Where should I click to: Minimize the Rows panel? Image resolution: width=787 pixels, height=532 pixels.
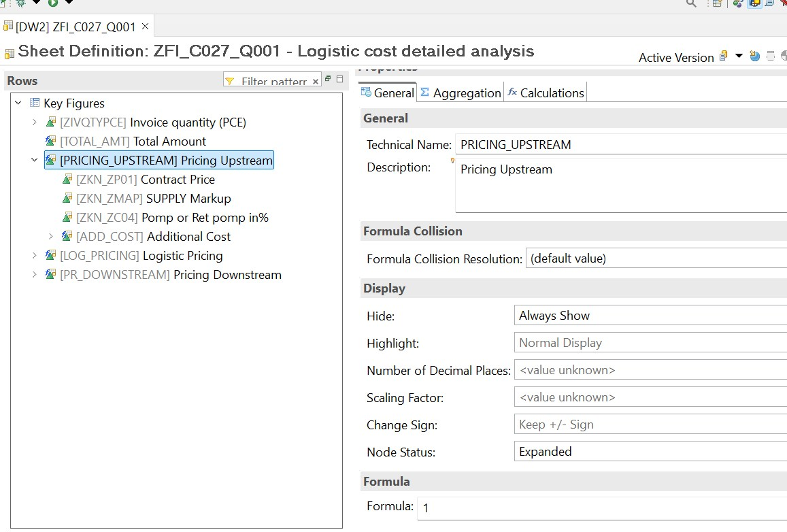[x=328, y=80]
